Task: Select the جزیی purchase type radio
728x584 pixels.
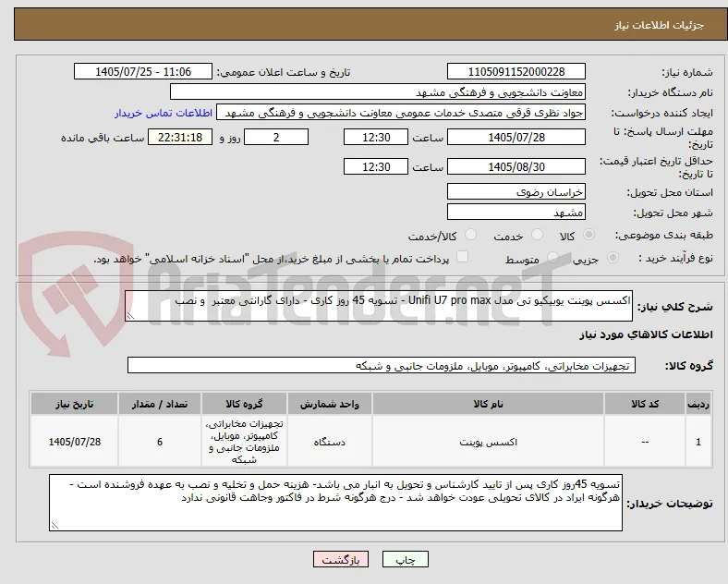Action: 613,258
